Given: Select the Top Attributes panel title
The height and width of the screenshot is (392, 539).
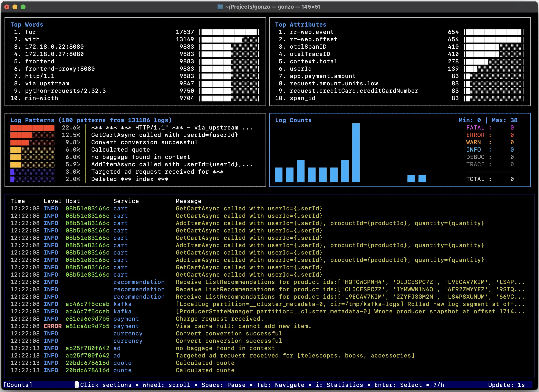Looking at the screenshot, I should click(x=300, y=25).
